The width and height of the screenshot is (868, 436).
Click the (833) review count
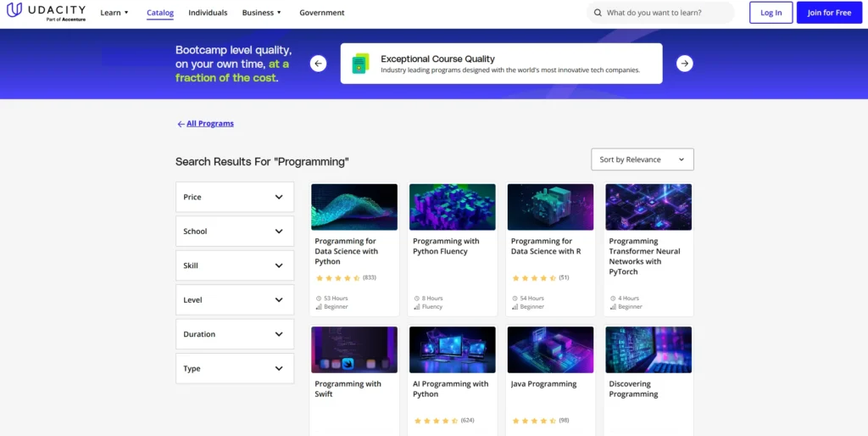tap(370, 277)
